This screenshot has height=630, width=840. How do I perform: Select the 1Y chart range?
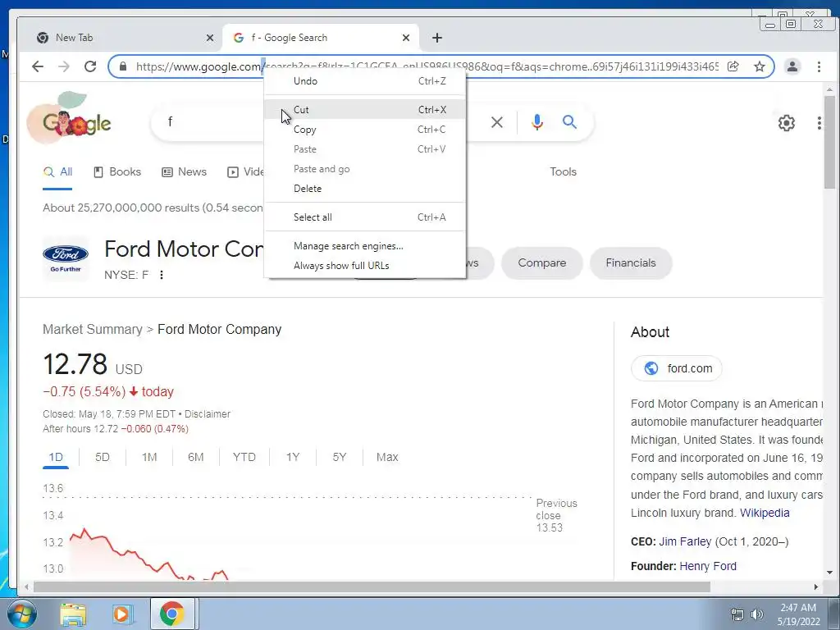pos(293,458)
